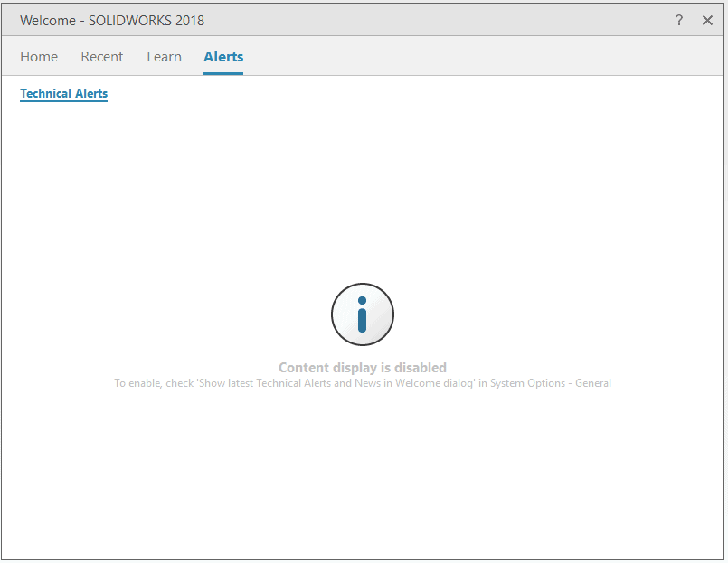Click the 'Welcome - SOLIDWORKS 2018' title
This screenshot has height=563, width=728.
[112, 21]
